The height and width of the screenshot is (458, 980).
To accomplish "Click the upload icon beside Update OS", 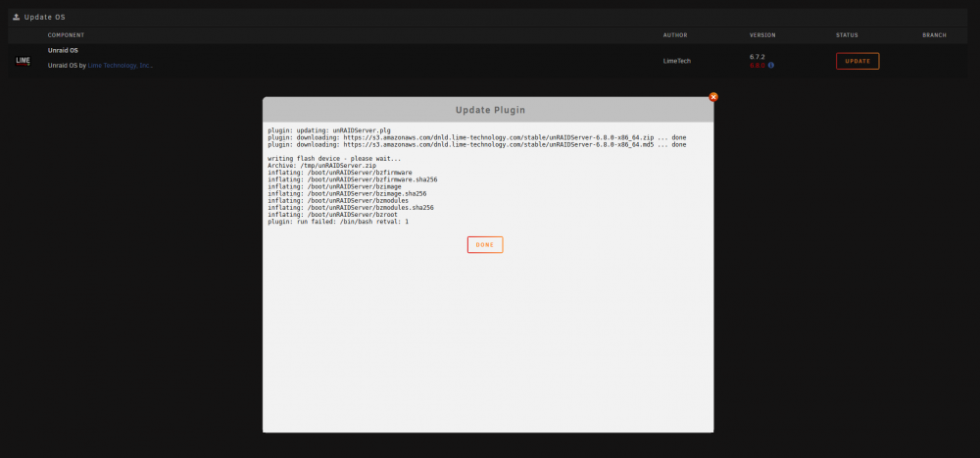I will 17,17.
